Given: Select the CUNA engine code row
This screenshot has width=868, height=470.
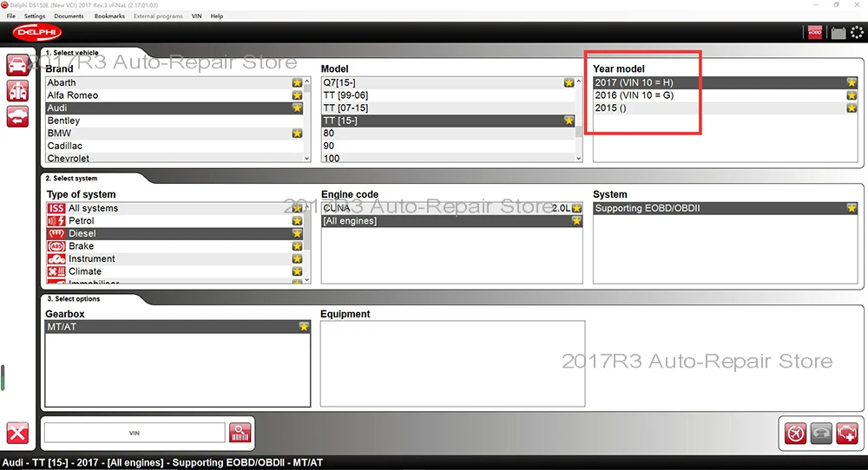Looking at the screenshot, I should pos(451,208).
